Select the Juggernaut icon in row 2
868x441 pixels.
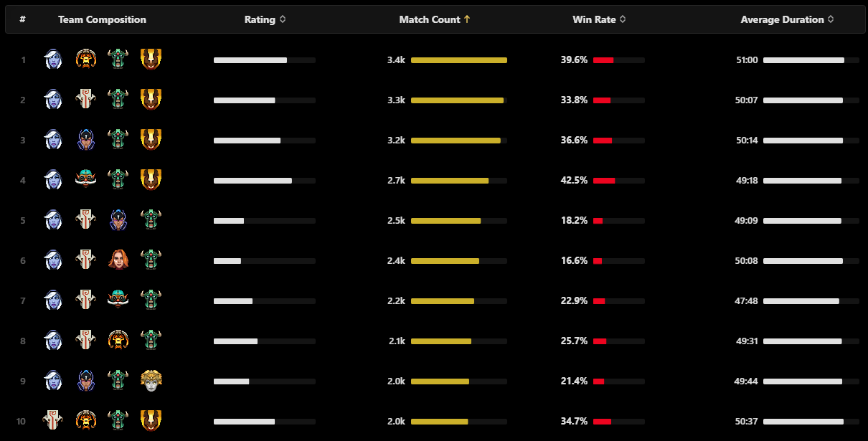pyautogui.click(x=85, y=100)
